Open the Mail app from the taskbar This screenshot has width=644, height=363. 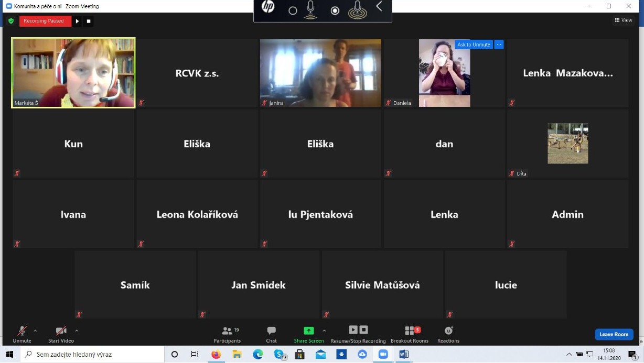[320, 354]
